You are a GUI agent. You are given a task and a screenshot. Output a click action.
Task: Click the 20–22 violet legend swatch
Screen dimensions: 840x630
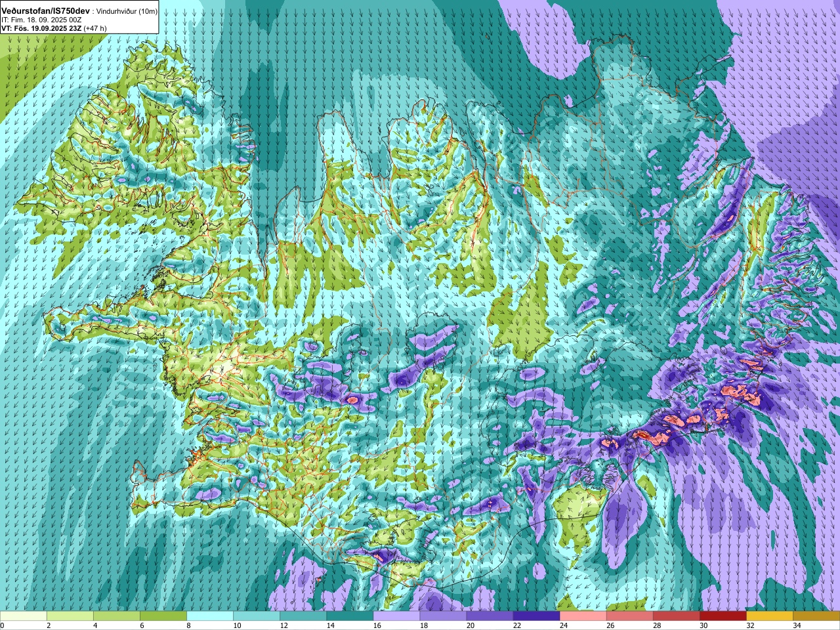tap(490, 616)
